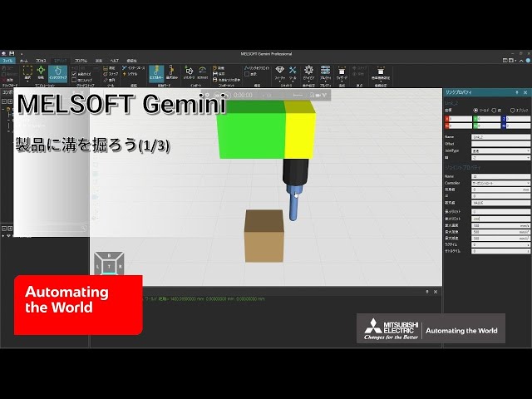The width and height of the screenshot is (532, 399).
Task: Click the Offset input field
Action: point(500,144)
